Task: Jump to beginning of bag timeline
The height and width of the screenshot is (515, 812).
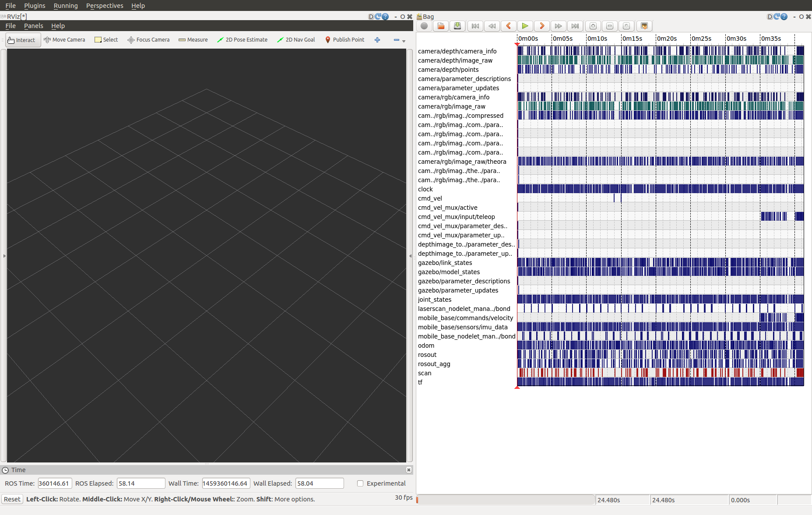Action: (475, 26)
